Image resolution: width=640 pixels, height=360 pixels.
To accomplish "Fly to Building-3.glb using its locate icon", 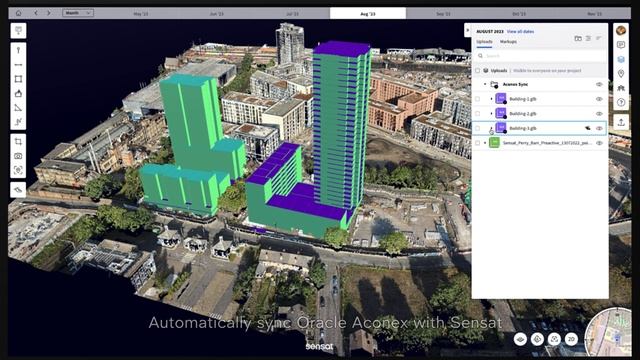I will click(x=587, y=128).
